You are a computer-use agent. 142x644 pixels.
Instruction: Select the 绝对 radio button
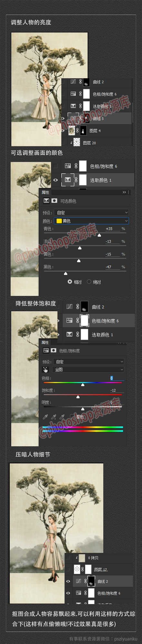coord(89,281)
